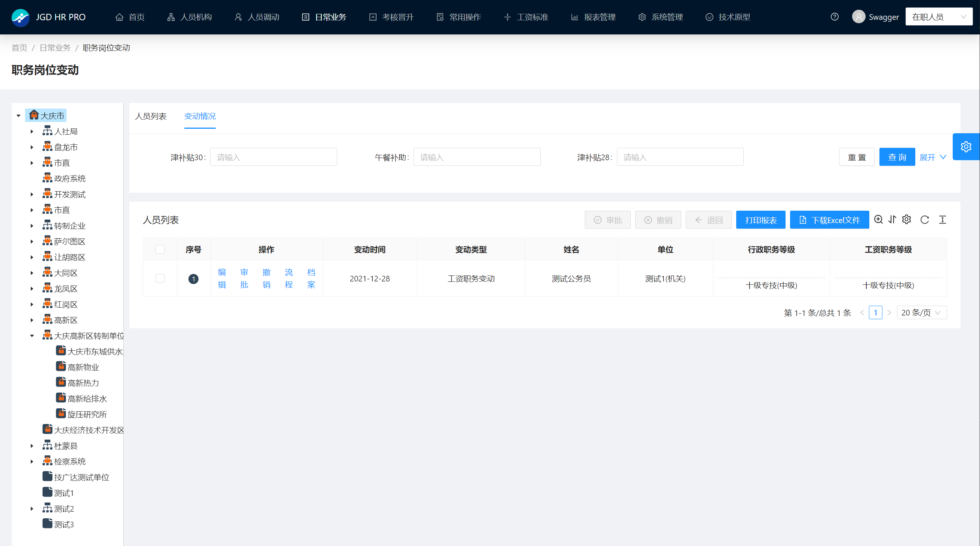
Task: Go to page 1 in pagination
Action: pyautogui.click(x=875, y=312)
